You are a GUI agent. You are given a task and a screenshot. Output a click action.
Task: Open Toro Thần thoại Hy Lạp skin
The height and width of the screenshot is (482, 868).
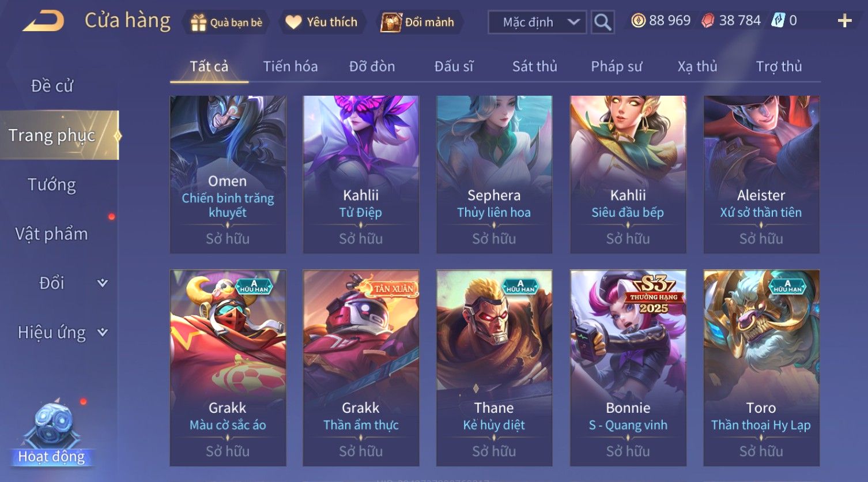pyautogui.click(x=761, y=368)
